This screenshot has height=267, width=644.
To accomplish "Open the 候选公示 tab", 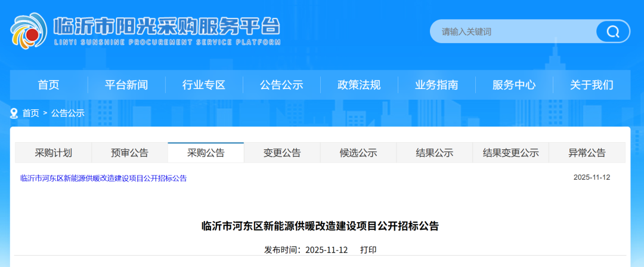I will point(358,153).
